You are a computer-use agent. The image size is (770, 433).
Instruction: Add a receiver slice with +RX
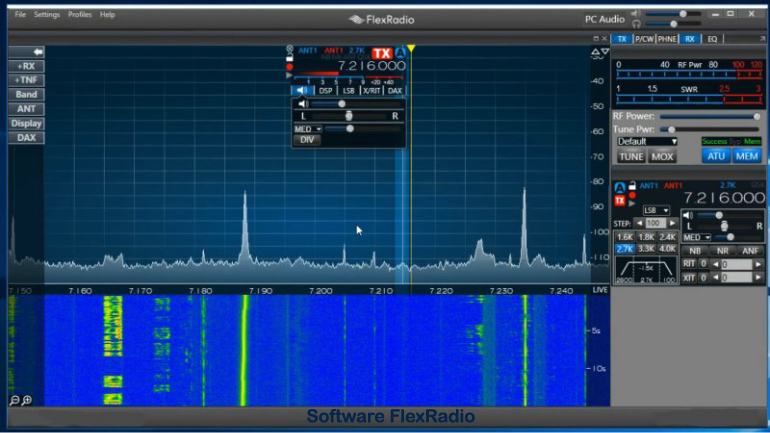(26, 66)
